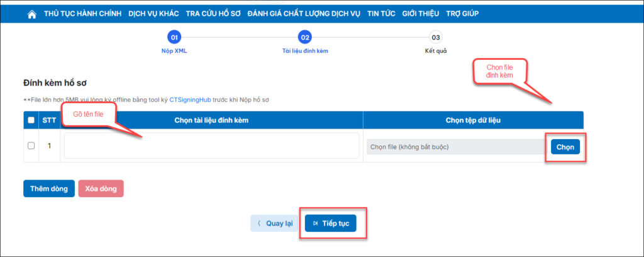
Task: Go to Tra cứu hồ sơ page
Action: (x=213, y=14)
